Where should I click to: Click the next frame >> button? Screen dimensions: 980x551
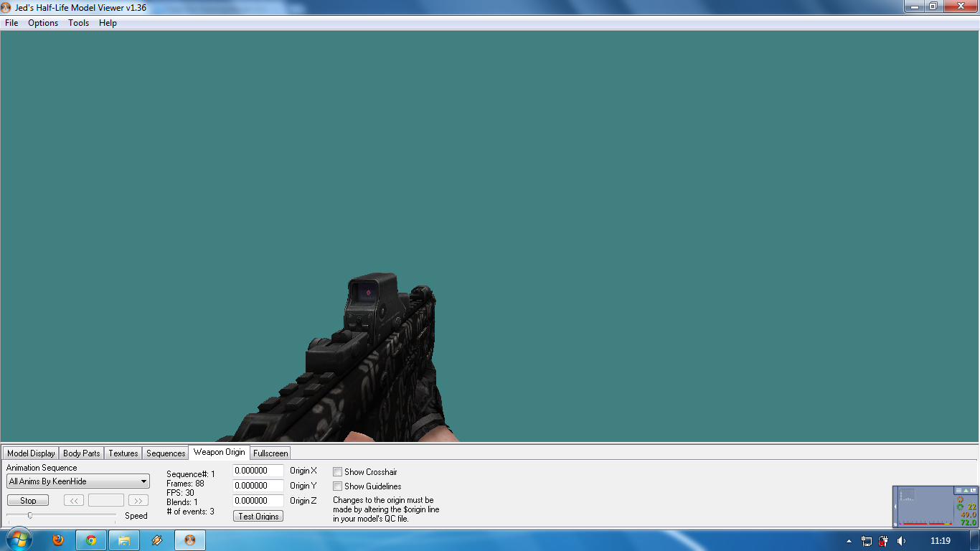138,501
